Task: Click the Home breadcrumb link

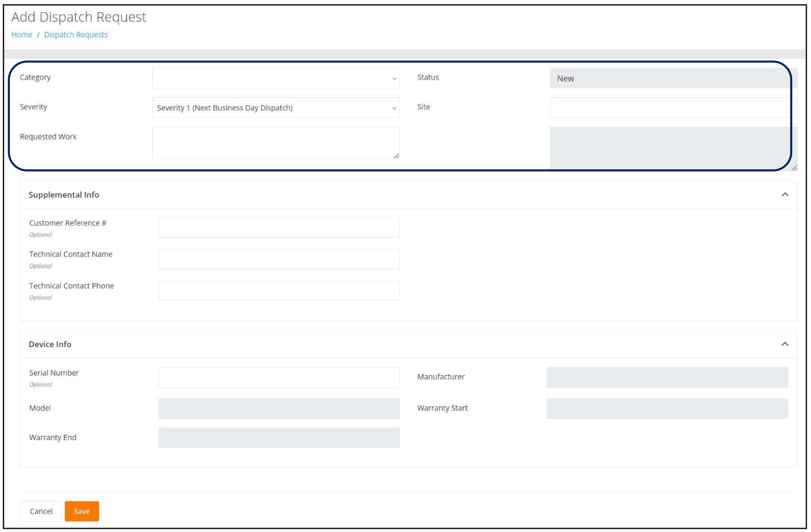Action: [x=21, y=34]
